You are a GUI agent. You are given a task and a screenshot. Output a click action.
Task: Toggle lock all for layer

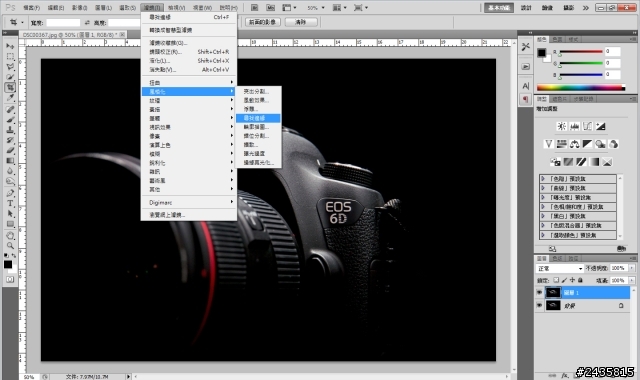(580, 280)
